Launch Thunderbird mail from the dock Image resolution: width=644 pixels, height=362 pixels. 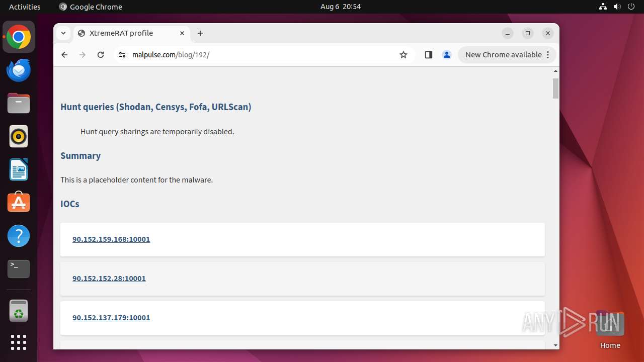click(19, 70)
